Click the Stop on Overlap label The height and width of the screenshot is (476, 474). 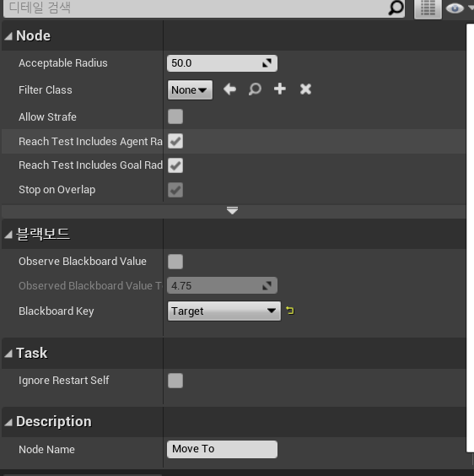(57, 190)
